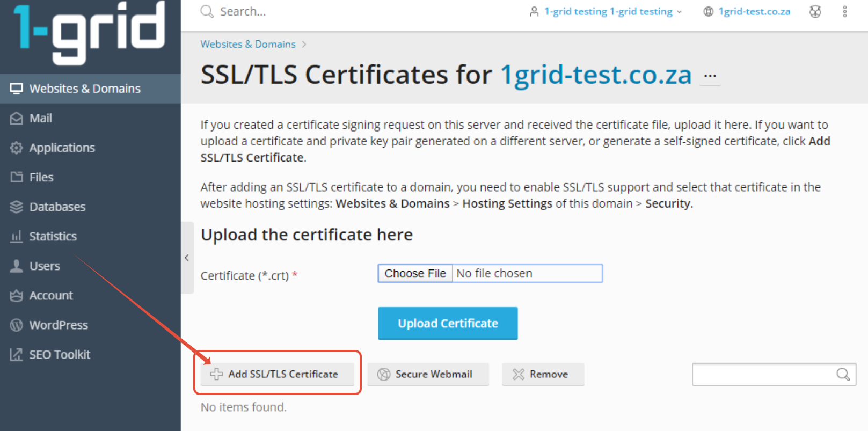Screen dimensions: 868x431
Task: Click the Statistics bar chart icon
Action: (17, 236)
